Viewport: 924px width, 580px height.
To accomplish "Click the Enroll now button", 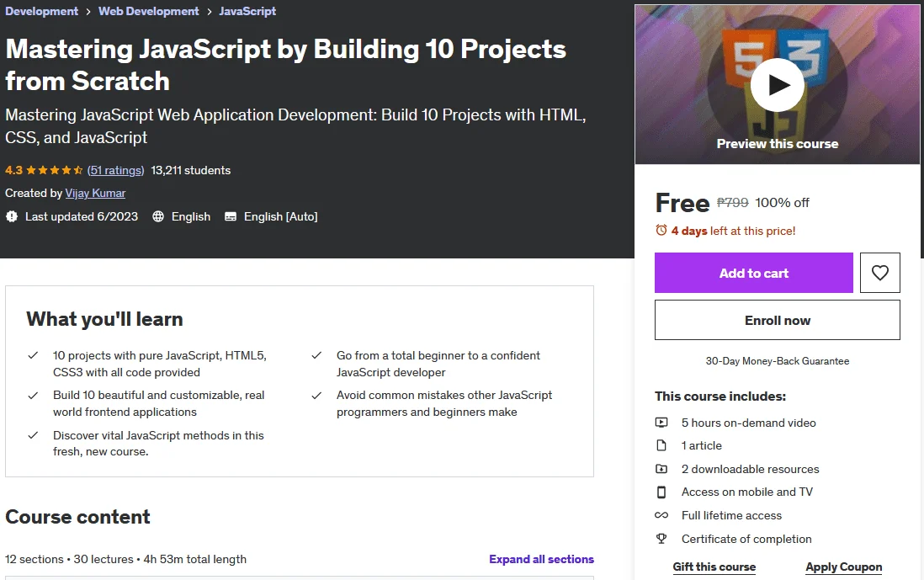I will 778,320.
